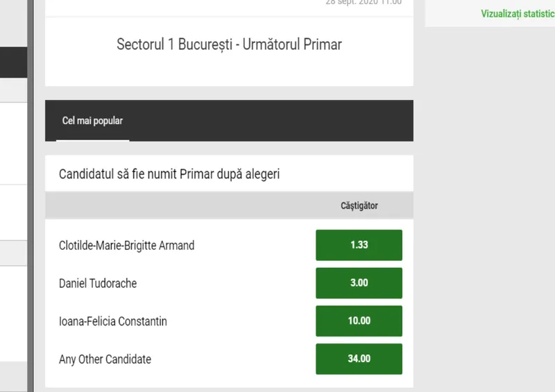Click the Clotilde-Marie-Brigitte Armand candidate name
The width and height of the screenshot is (555, 392).
pos(126,245)
